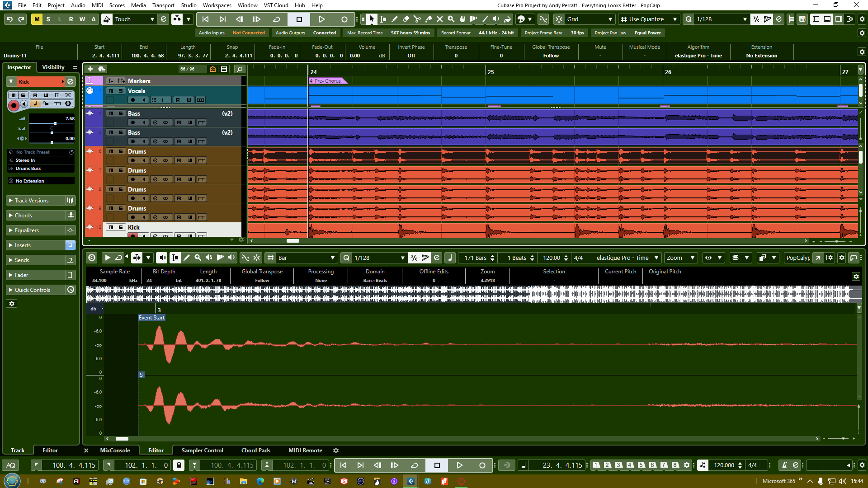Image resolution: width=868 pixels, height=488 pixels.
Task: Expand the Equalizers inspector section
Action: (x=27, y=230)
